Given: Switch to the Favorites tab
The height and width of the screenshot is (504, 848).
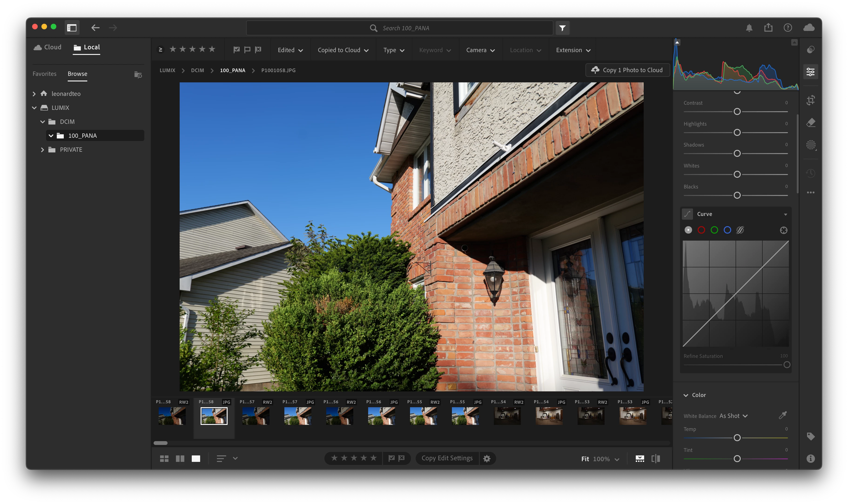Looking at the screenshot, I should [44, 74].
